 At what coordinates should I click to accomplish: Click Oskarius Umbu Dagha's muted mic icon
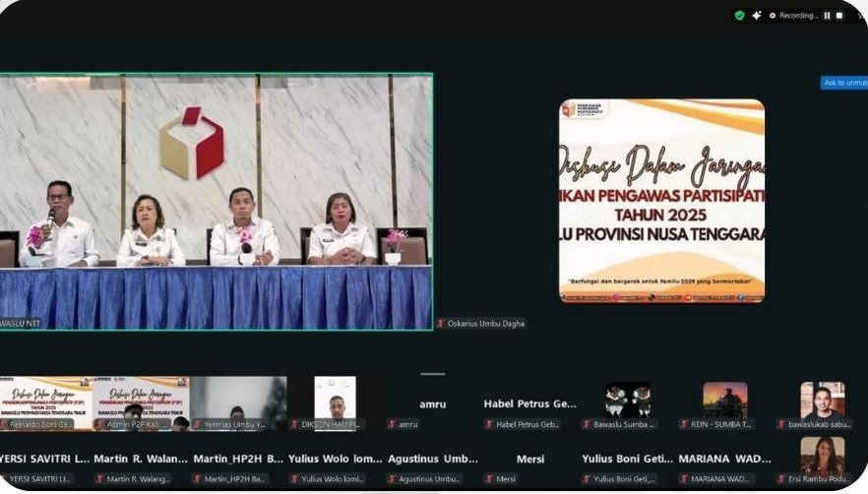point(441,324)
